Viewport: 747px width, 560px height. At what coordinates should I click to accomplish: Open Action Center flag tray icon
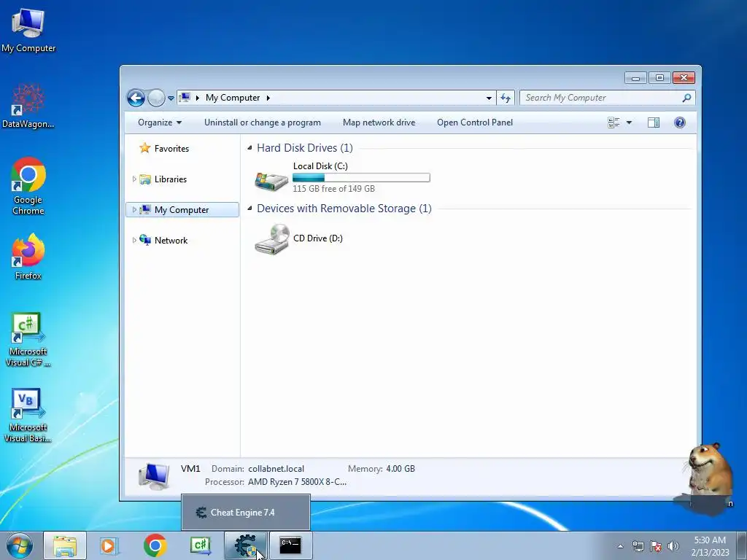(x=656, y=546)
